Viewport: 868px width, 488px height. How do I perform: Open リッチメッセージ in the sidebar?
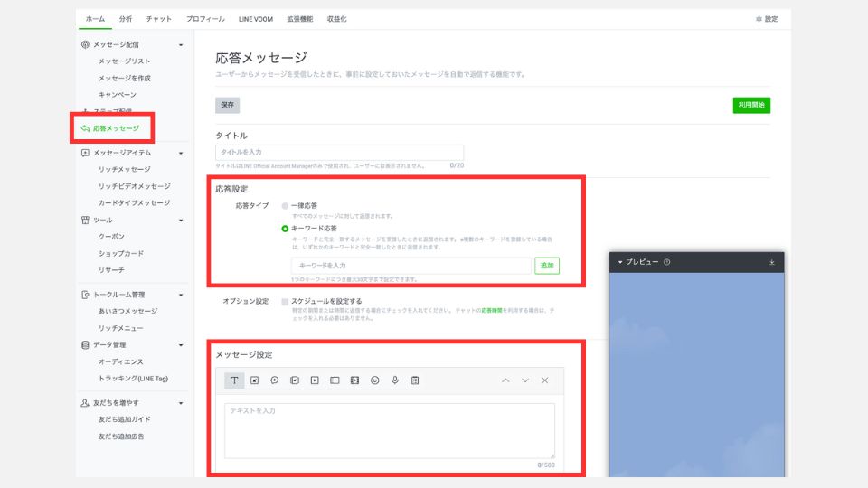(125, 169)
